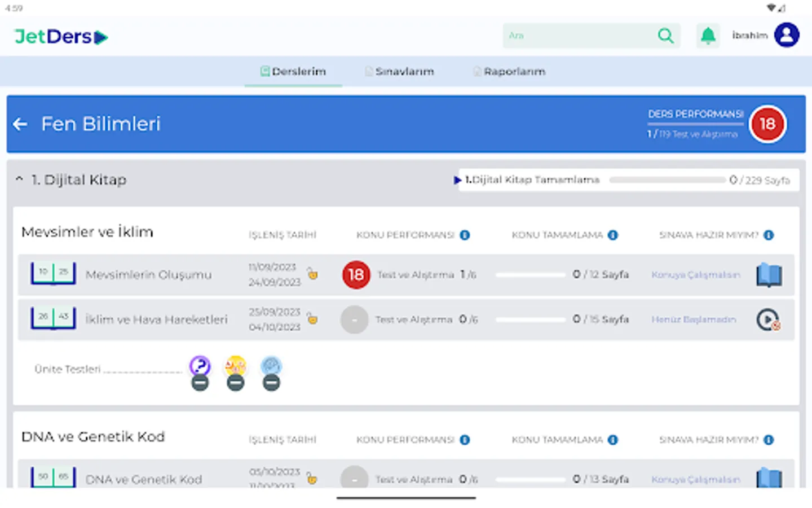Open the question mark Ünite Testleri icon
The width and height of the screenshot is (812, 508).
point(200,366)
